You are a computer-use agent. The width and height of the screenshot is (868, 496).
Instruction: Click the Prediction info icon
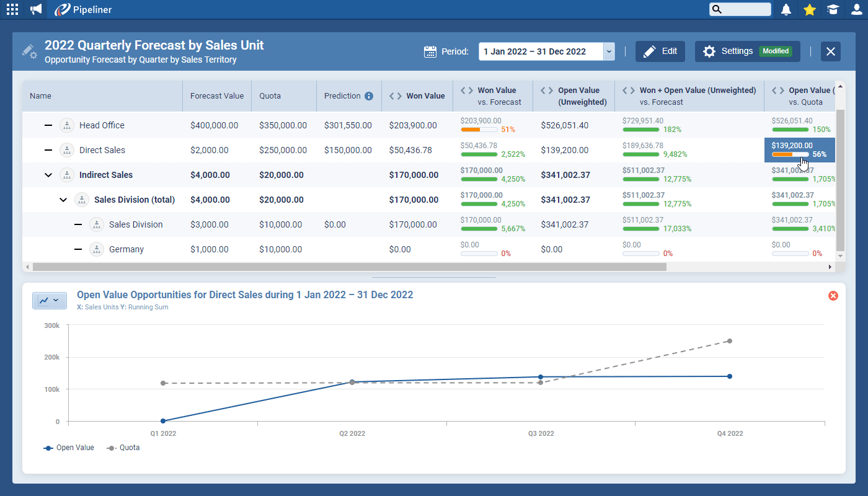pyautogui.click(x=369, y=96)
